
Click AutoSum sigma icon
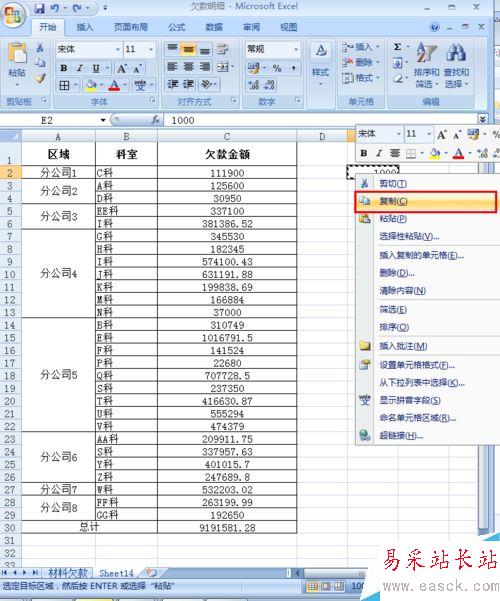(398, 47)
